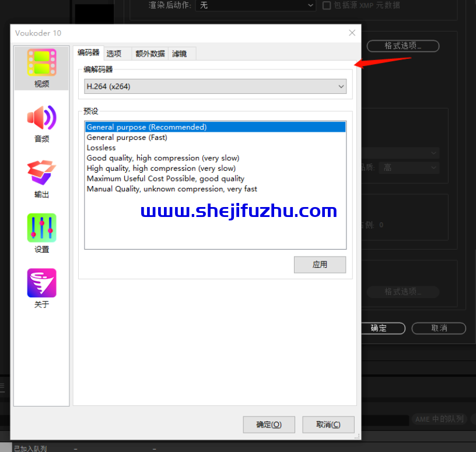Open the 设置 (Settings) section icon
Screen dimensions: 476x452
pyautogui.click(x=41, y=233)
